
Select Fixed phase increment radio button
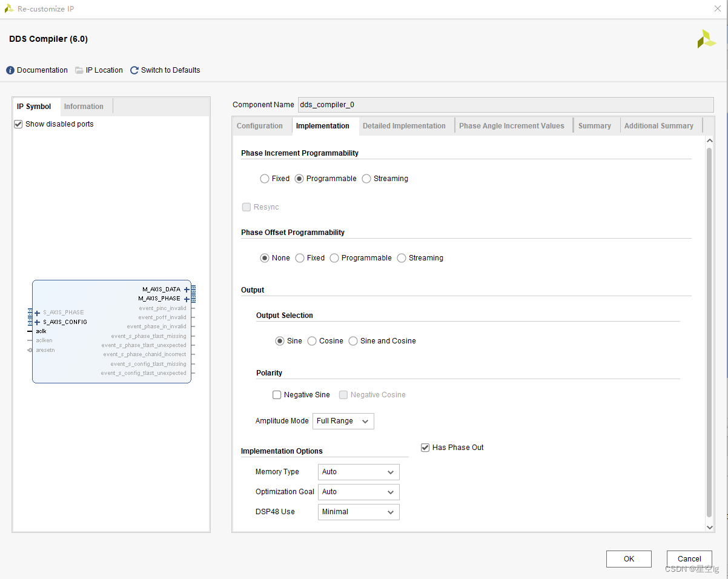pos(265,179)
